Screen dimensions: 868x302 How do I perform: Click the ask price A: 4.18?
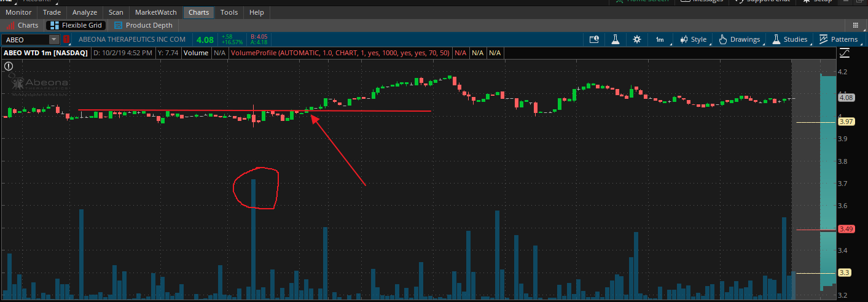tap(259, 42)
